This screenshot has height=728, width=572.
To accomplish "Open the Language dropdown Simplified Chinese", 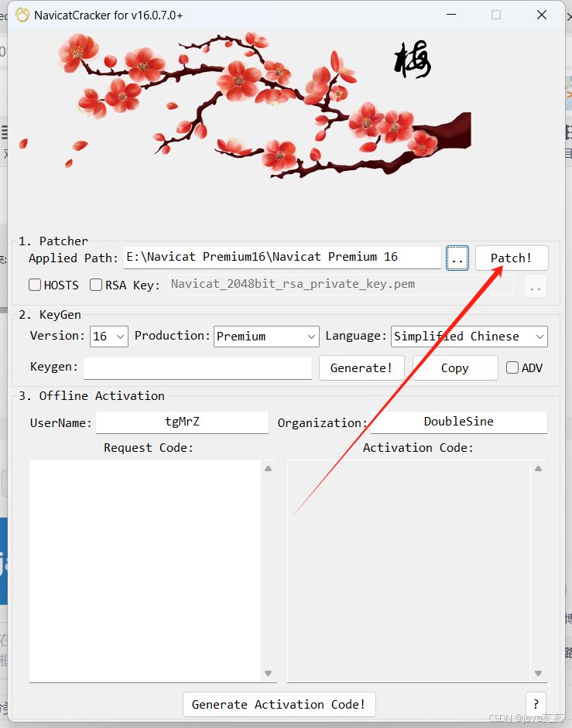I will pos(469,336).
